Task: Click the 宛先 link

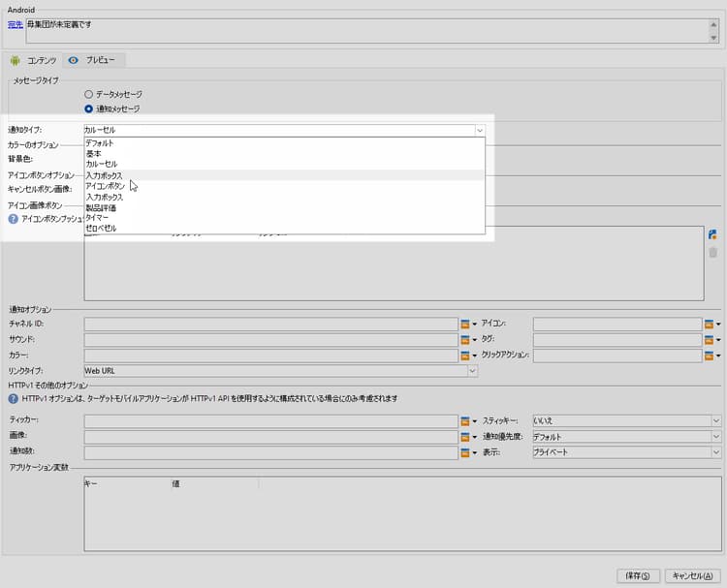Action: (16, 24)
